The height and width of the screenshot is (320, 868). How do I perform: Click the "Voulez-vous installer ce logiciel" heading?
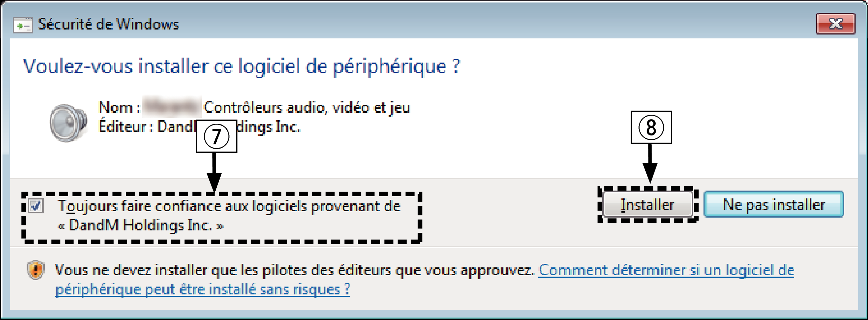242,66
